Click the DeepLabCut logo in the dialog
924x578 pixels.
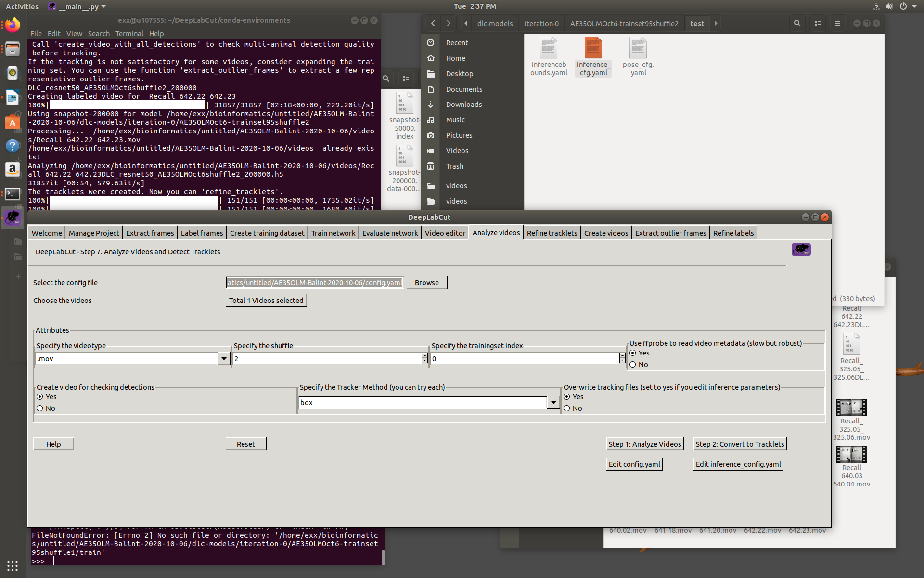tap(800, 250)
